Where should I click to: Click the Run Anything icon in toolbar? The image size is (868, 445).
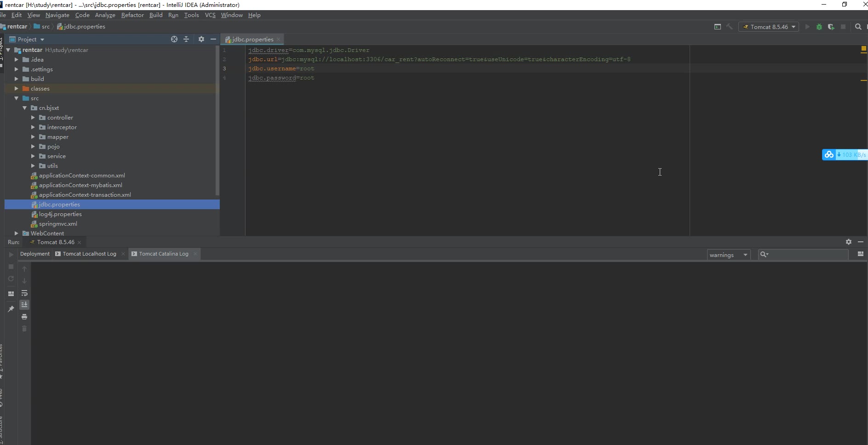(x=717, y=27)
